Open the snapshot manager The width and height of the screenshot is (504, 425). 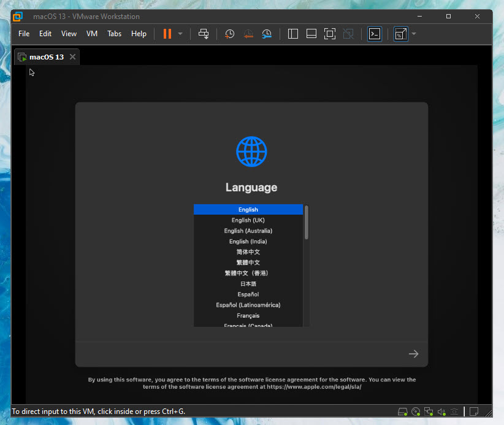pyautogui.click(x=267, y=34)
